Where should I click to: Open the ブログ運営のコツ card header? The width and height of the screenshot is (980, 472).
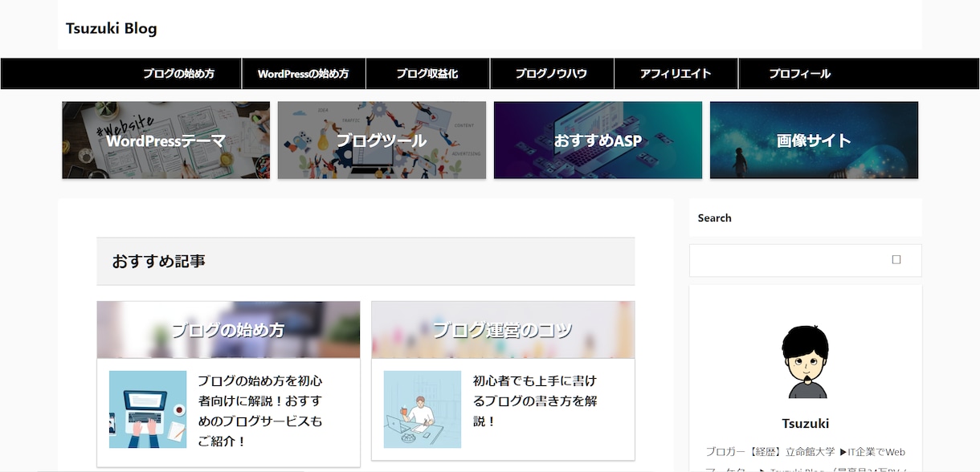(x=503, y=330)
